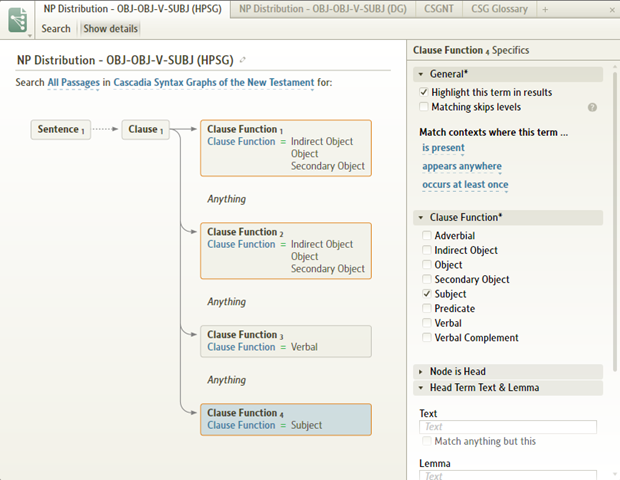Collapse the General section

tap(422, 74)
